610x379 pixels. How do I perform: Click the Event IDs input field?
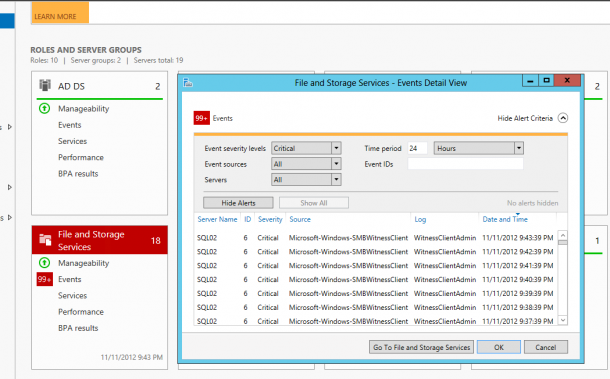[x=465, y=164]
